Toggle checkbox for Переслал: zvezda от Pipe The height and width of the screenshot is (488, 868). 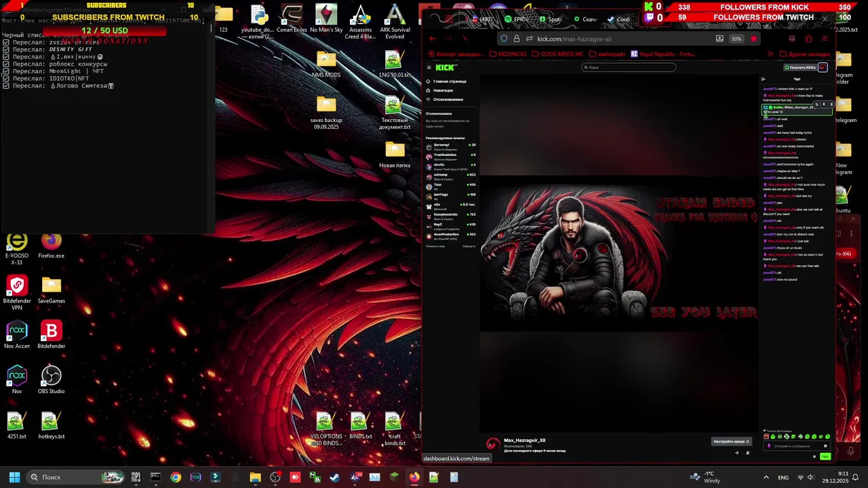point(6,42)
